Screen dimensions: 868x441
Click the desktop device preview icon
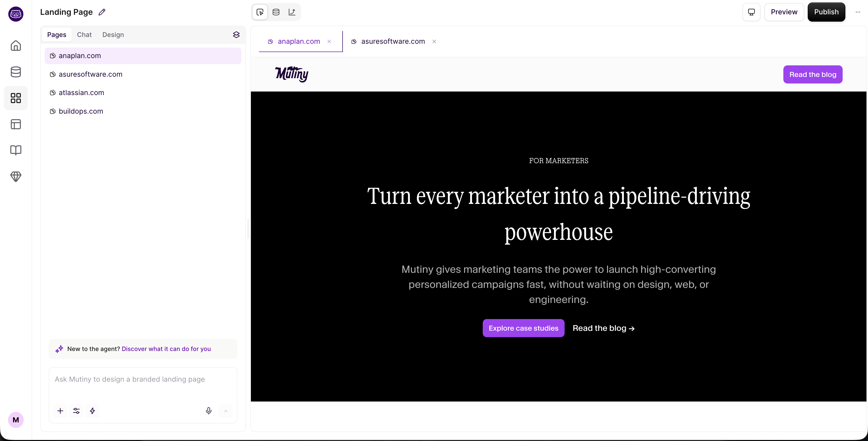[x=751, y=12]
